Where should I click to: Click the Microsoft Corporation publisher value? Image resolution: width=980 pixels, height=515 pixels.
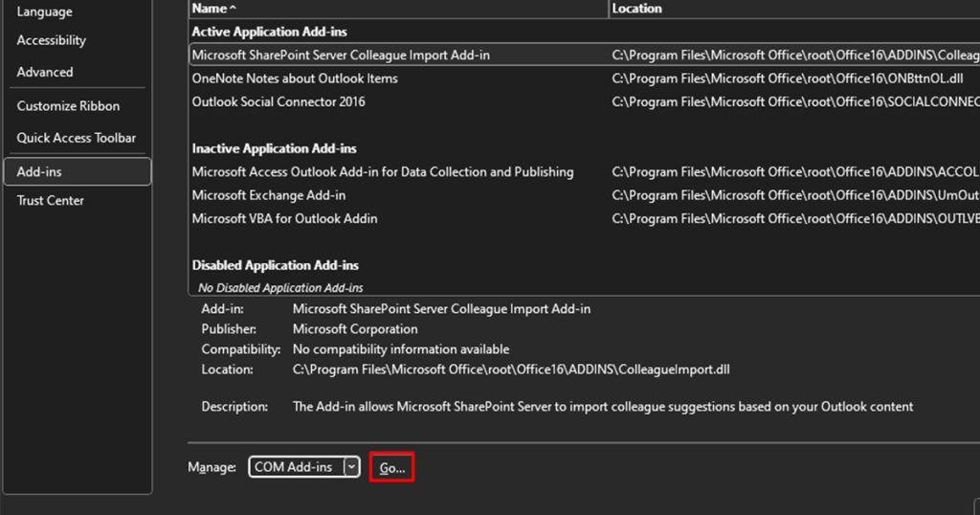(x=355, y=329)
